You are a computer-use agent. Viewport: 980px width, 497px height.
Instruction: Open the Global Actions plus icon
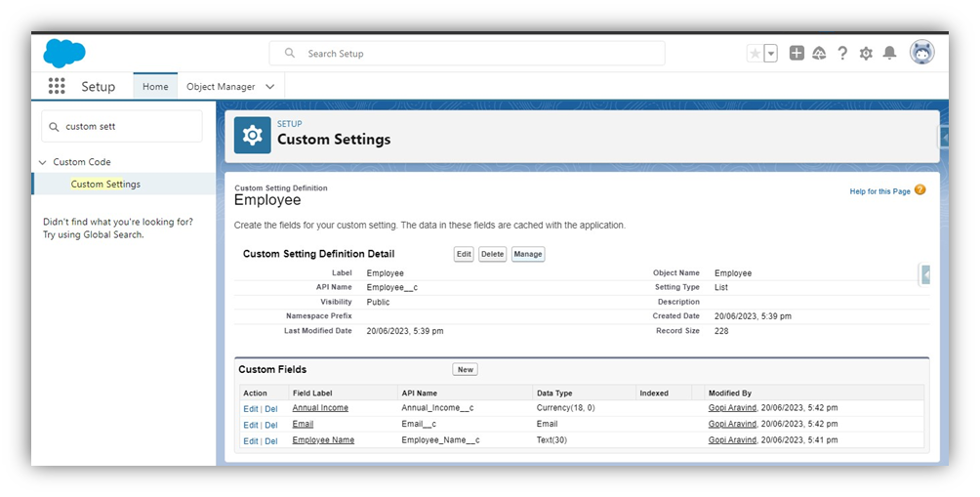[796, 53]
